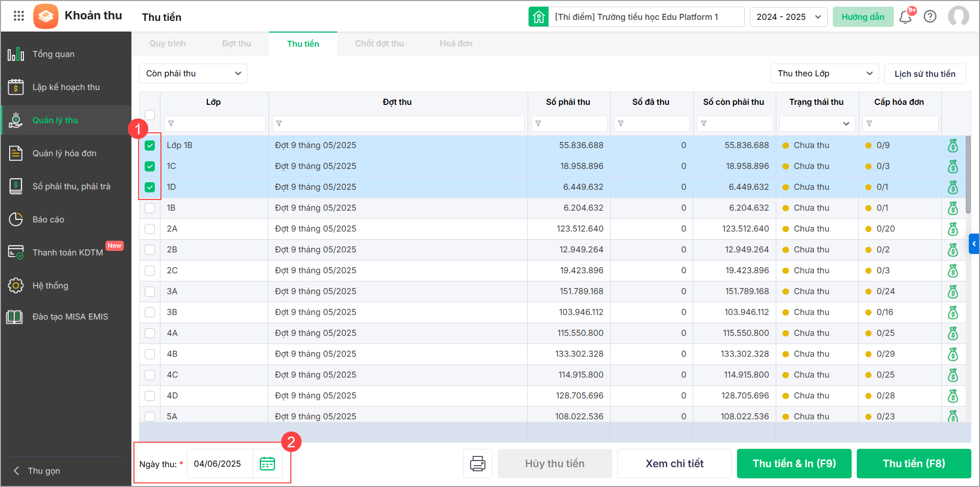Check the class 2B row checkbox

[x=150, y=250]
